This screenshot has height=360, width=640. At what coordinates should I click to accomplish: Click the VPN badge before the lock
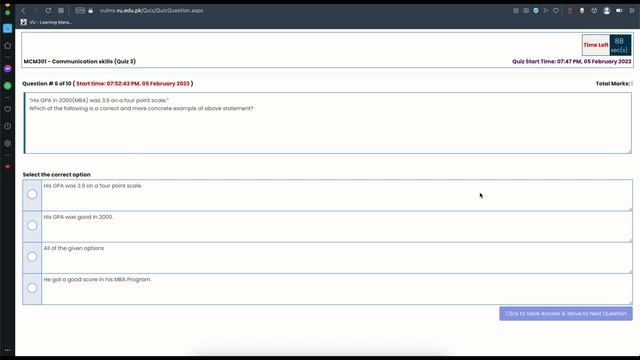tap(80, 11)
